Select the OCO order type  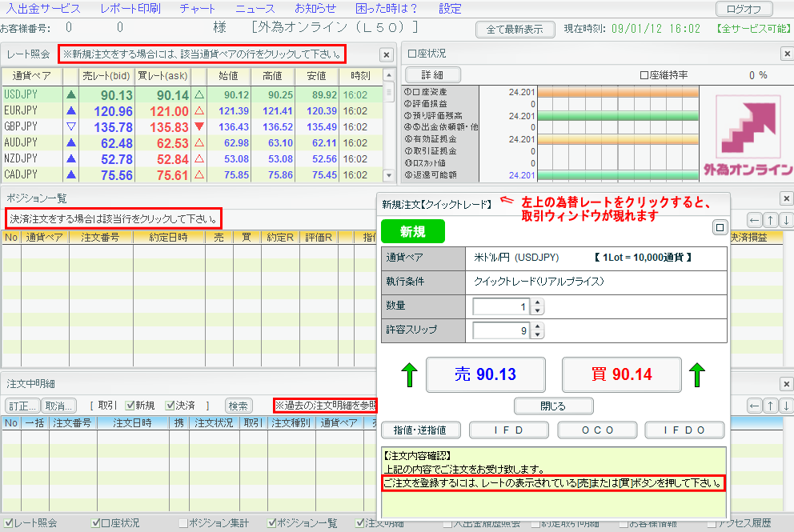pos(598,430)
